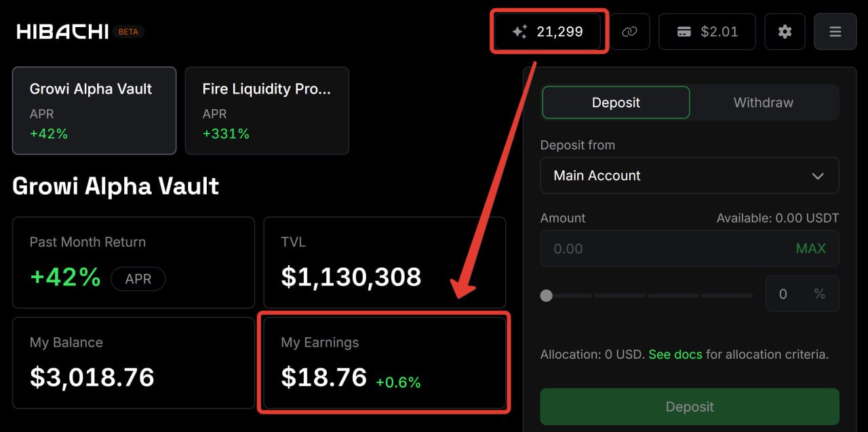Image resolution: width=868 pixels, height=432 pixels.
Task: Click the dropdown chevron in Deposit from
Action: (818, 176)
